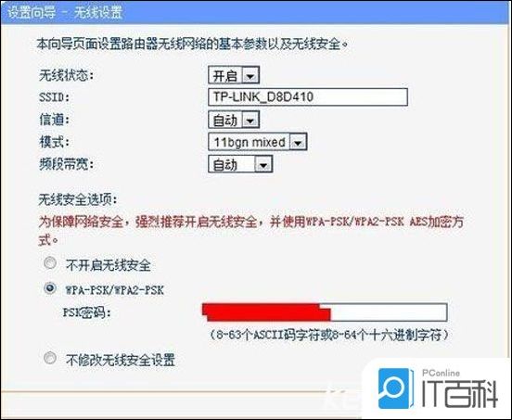Open the 模式 dropdown 11bgn mixed

(257, 142)
